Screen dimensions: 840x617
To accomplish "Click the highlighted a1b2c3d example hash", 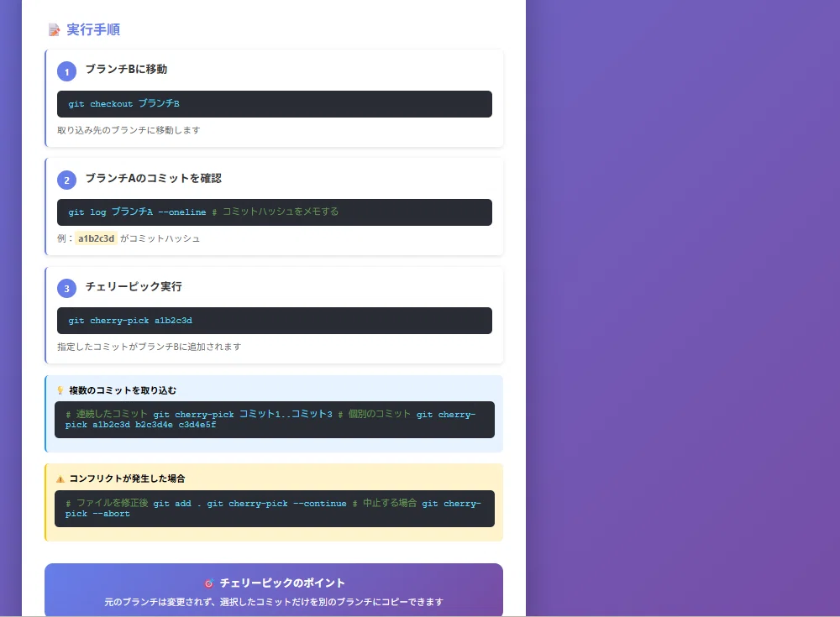I will tap(97, 238).
